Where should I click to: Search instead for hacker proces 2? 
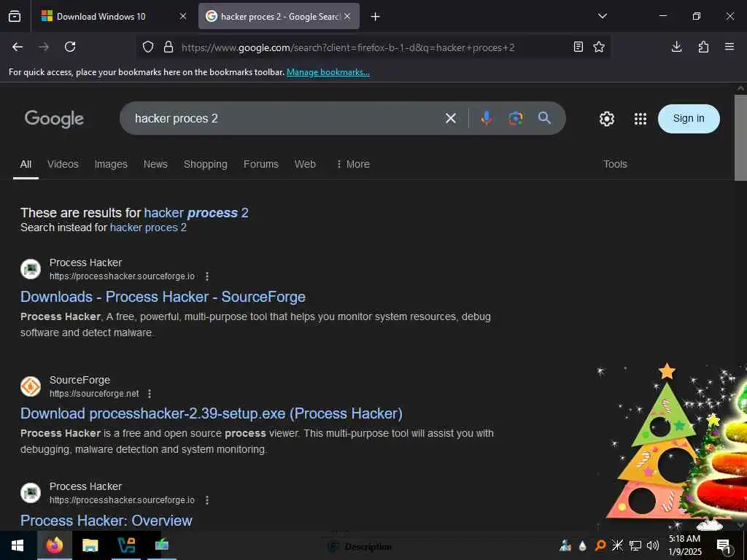click(148, 227)
